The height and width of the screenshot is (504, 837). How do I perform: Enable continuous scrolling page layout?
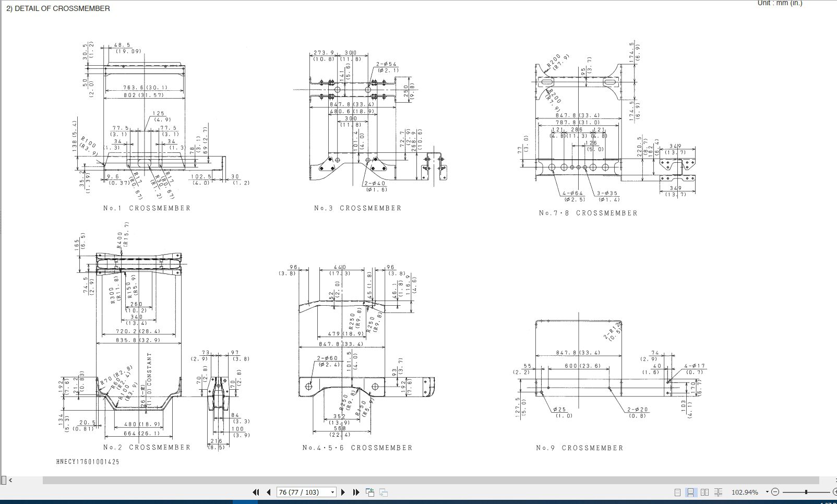pyautogui.click(x=691, y=492)
